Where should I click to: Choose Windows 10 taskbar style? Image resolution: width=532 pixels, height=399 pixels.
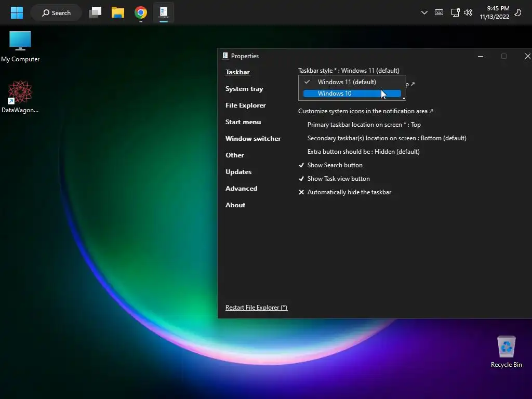pyautogui.click(x=352, y=94)
